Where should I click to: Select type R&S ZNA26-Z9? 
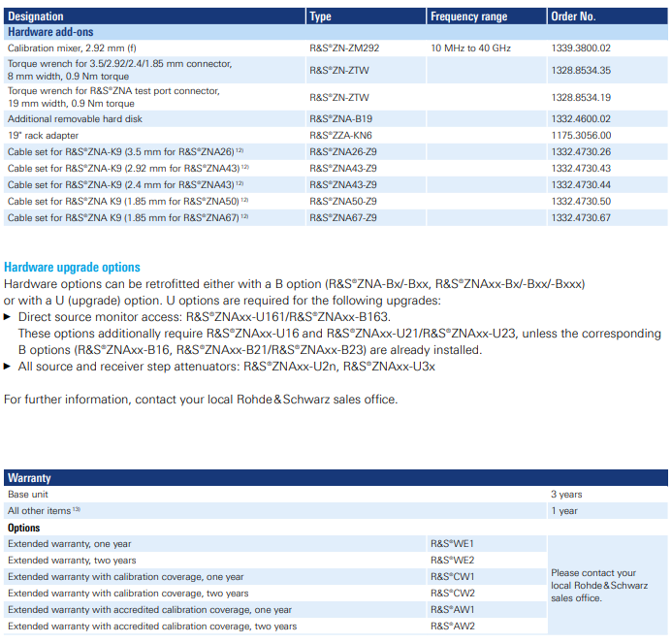click(x=343, y=151)
